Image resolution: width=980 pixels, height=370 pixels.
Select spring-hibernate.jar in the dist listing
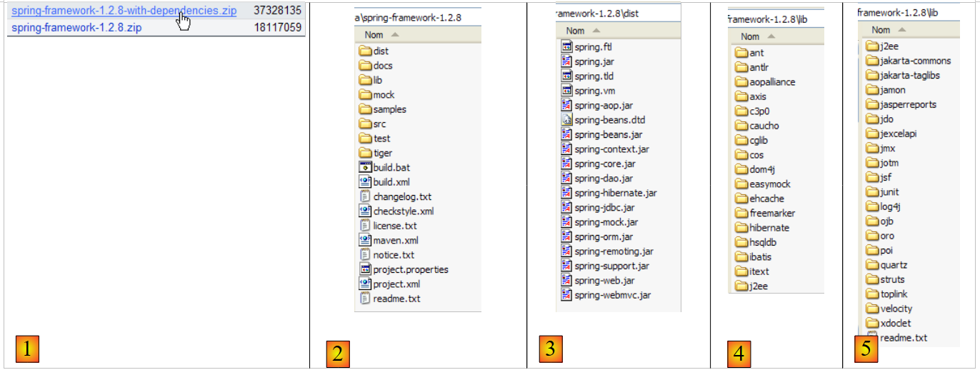pos(615,194)
